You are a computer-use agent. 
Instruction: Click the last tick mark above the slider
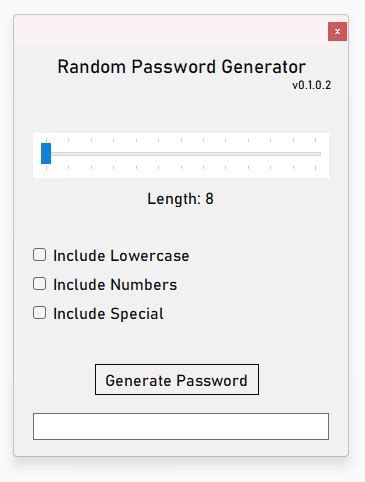coord(315,140)
